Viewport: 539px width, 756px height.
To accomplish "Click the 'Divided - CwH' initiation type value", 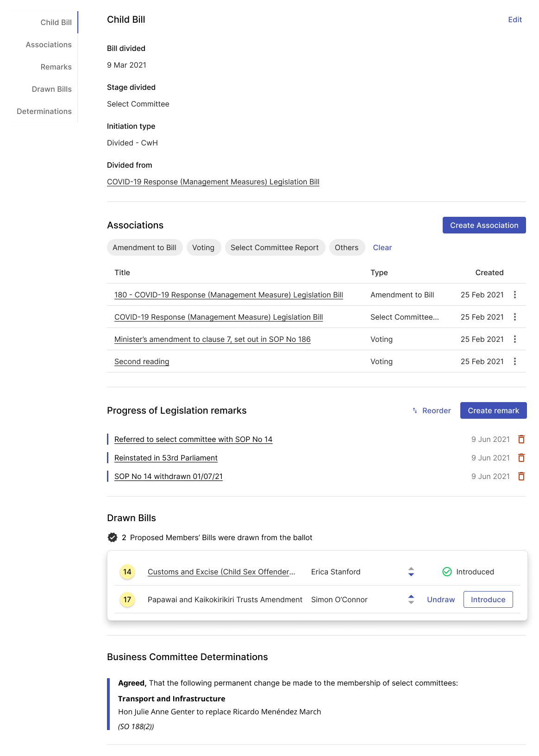I will (132, 143).
